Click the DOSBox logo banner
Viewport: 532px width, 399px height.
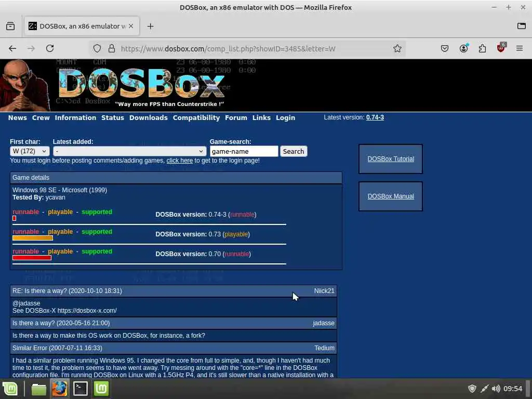click(x=141, y=83)
